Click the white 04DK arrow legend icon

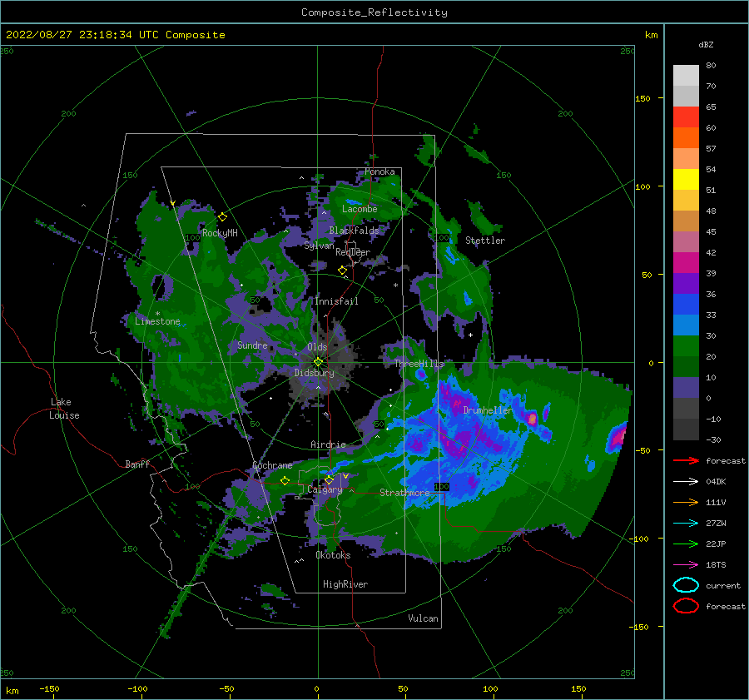tap(686, 482)
